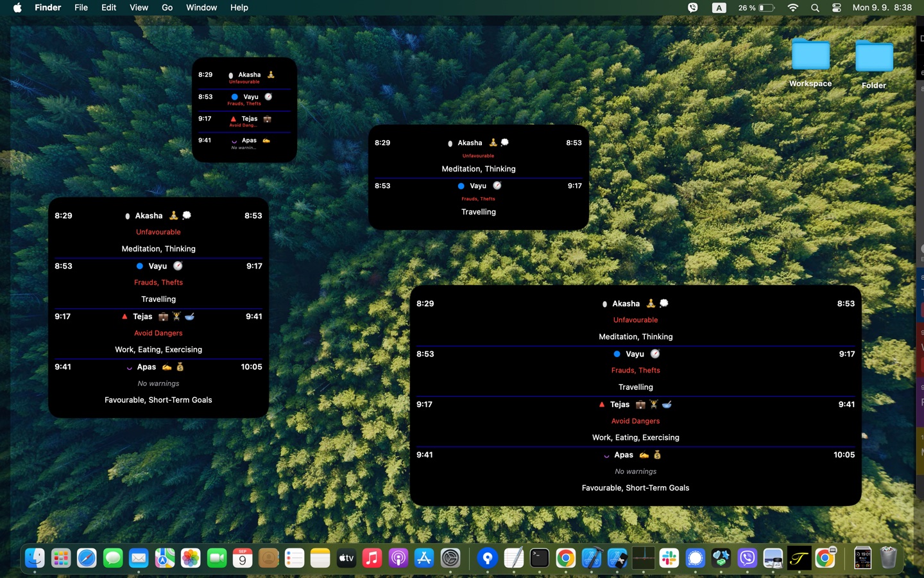Screen dimensions: 924x578
Task: Click the date and time in the menu bar
Action: tap(882, 8)
